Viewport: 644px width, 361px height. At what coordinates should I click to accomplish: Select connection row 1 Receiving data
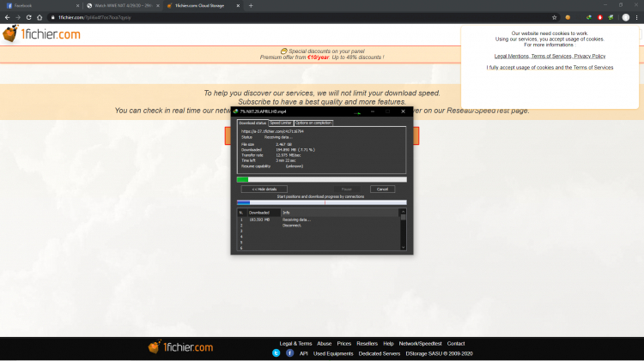click(319, 220)
